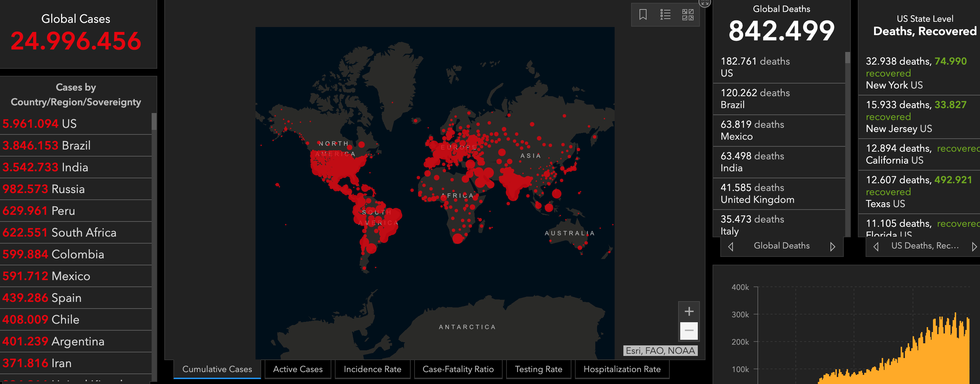Click the expand map circular icon

point(704,2)
